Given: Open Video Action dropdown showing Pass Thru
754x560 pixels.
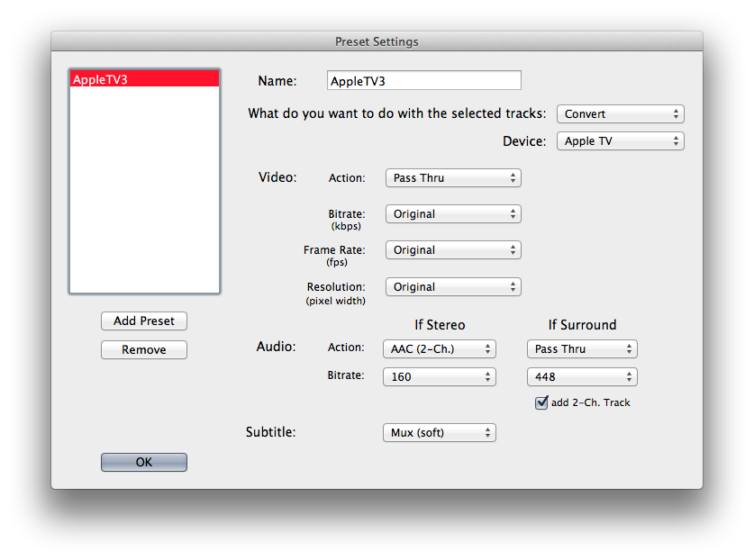Looking at the screenshot, I should [x=453, y=178].
